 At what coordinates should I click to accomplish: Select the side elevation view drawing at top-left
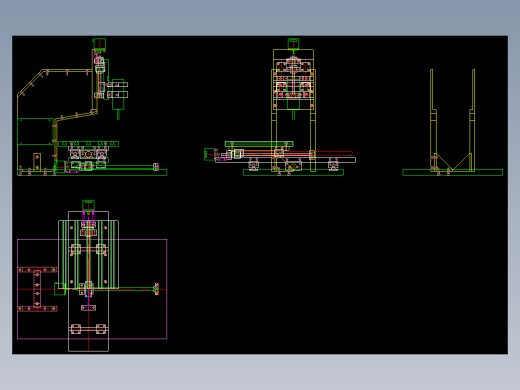point(92,107)
